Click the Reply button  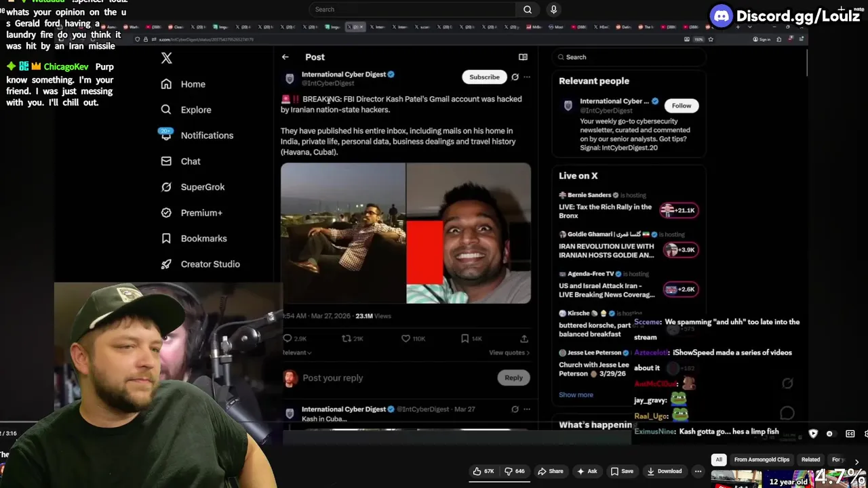(x=513, y=378)
